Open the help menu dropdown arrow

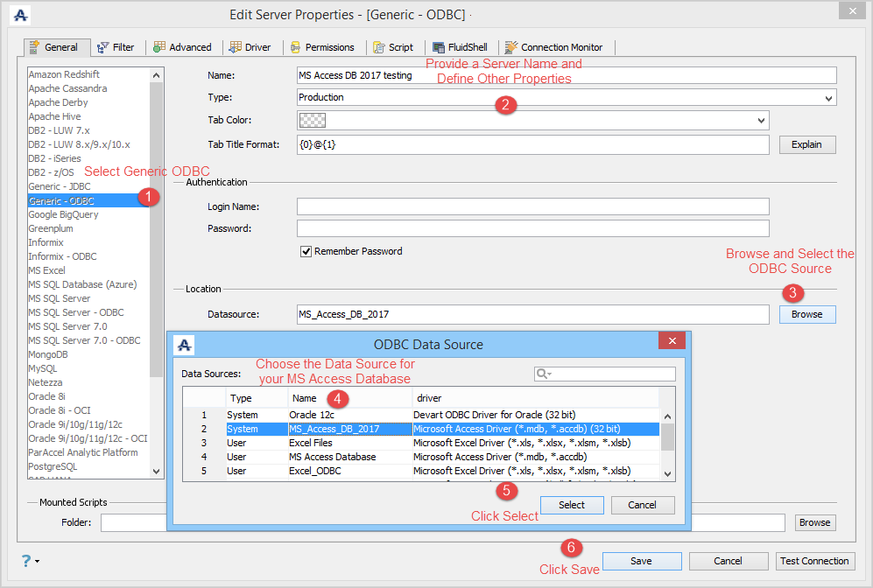(x=37, y=561)
